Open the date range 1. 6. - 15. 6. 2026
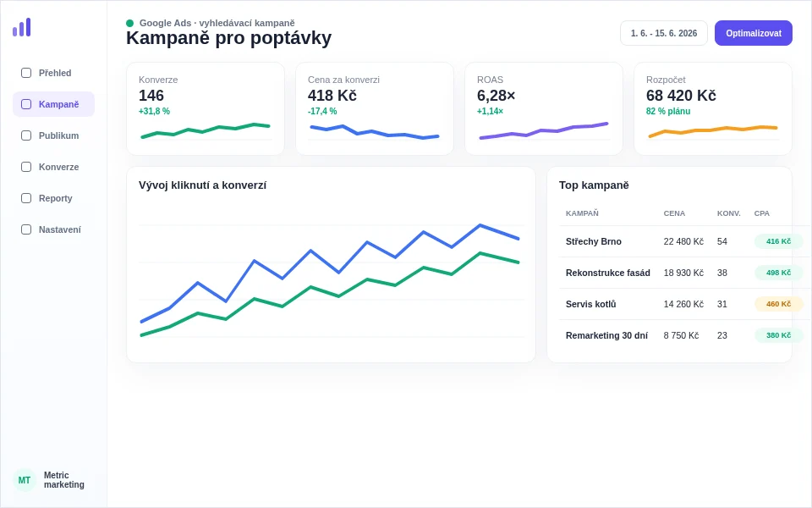The width and height of the screenshot is (812, 508). [664, 33]
